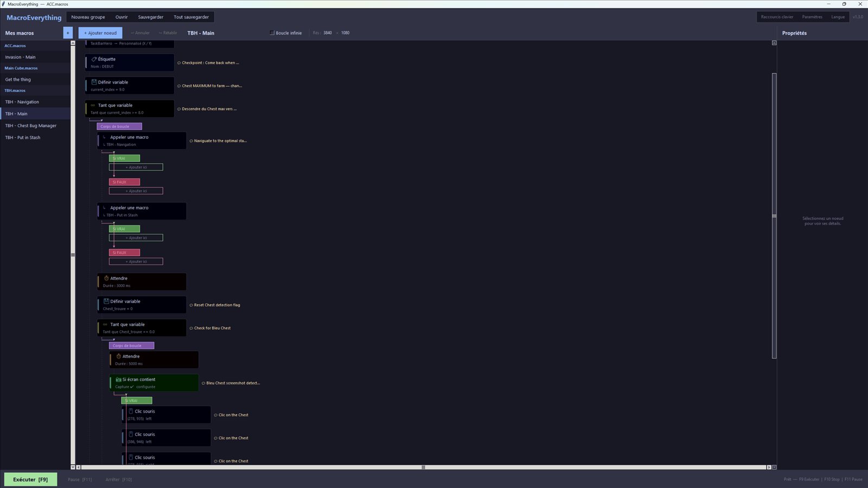
Task: Collapse the ACC.macros group header
Action: tap(35, 46)
